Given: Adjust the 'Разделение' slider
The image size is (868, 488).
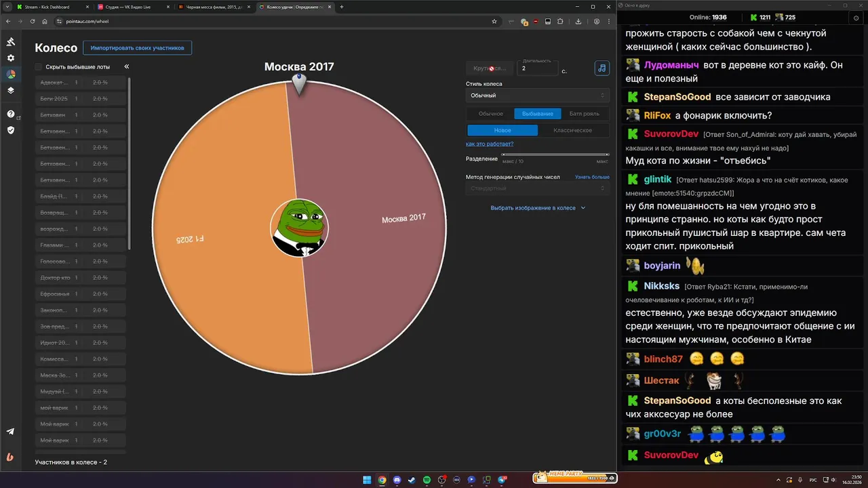Looking at the screenshot, I should tap(555, 155).
